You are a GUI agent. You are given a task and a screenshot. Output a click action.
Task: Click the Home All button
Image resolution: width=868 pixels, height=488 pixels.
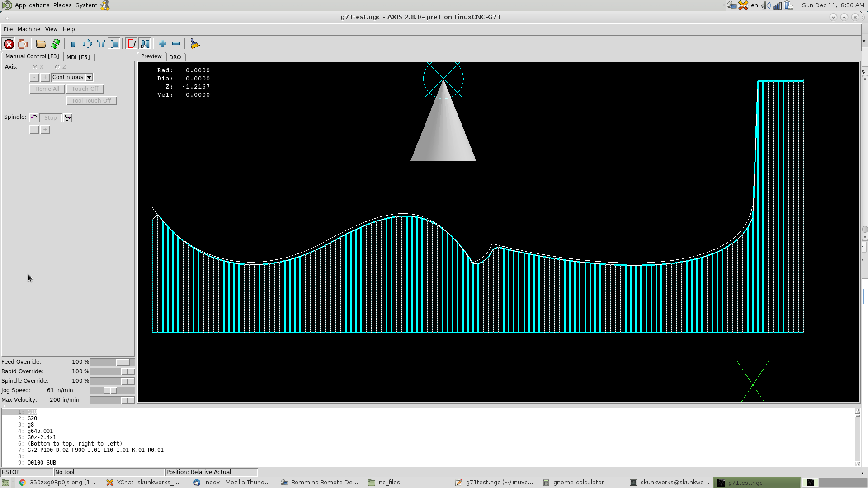[47, 89]
